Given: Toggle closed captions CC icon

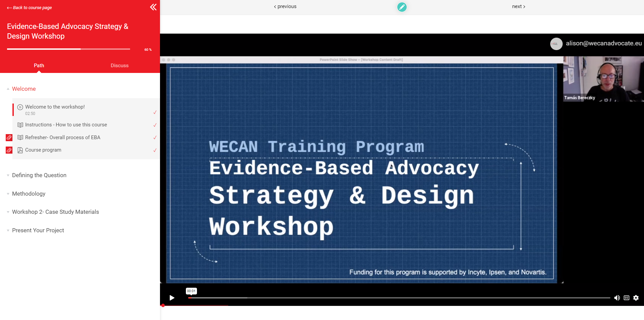Looking at the screenshot, I should (x=627, y=298).
